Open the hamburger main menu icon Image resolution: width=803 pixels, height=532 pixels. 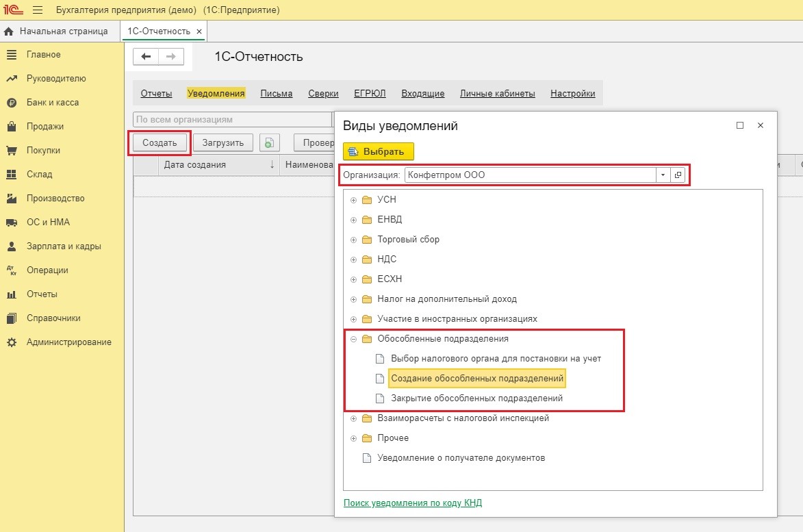38,10
